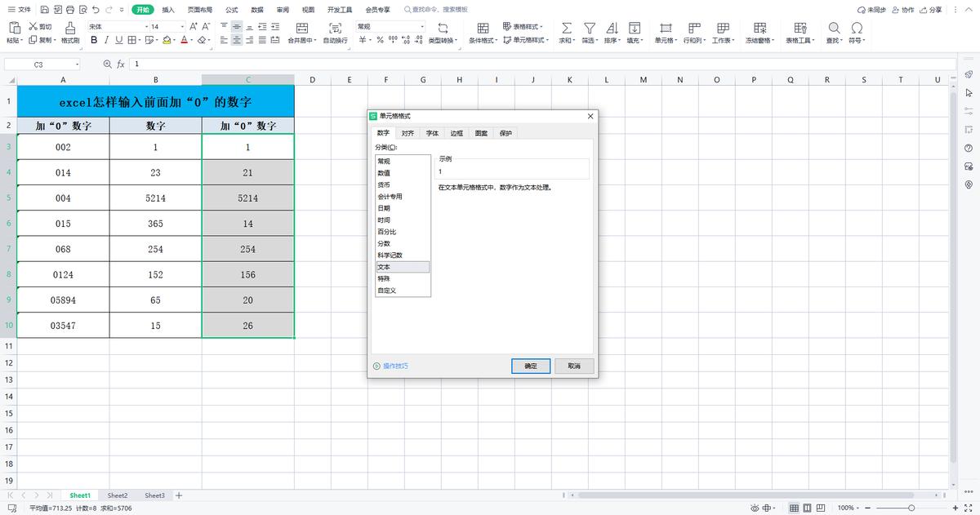The width and height of the screenshot is (980, 515).
Task: Click the Freeze Panes (冻结窗格) icon
Action: pyautogui.click(x=759, y=33)
